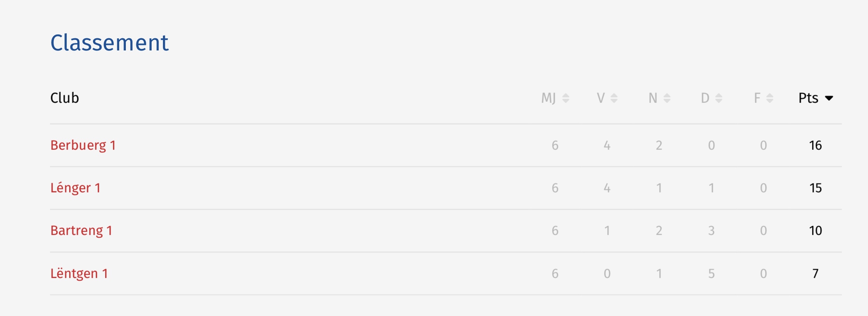The image size is (868, 316).
Task: Click the V column sort arrows
Action: pos(614,98)
